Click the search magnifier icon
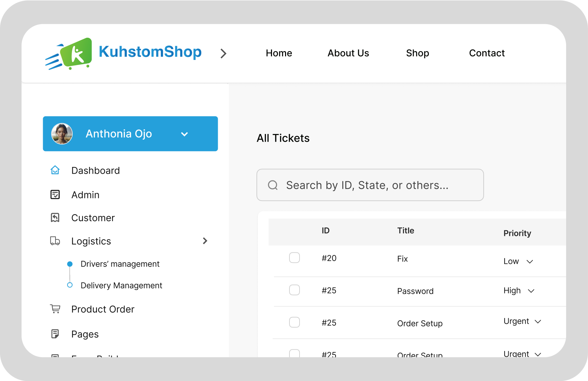Viewport: 588px width, 381px height. [273, 185]
